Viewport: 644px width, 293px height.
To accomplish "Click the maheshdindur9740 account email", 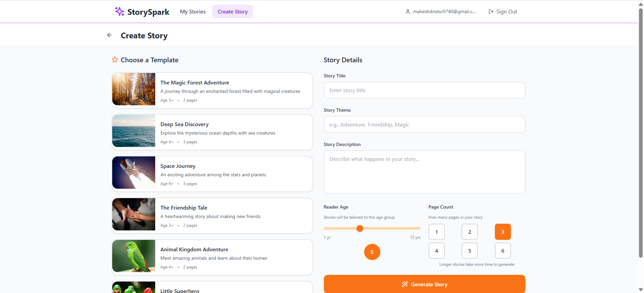I will [444, 11].
